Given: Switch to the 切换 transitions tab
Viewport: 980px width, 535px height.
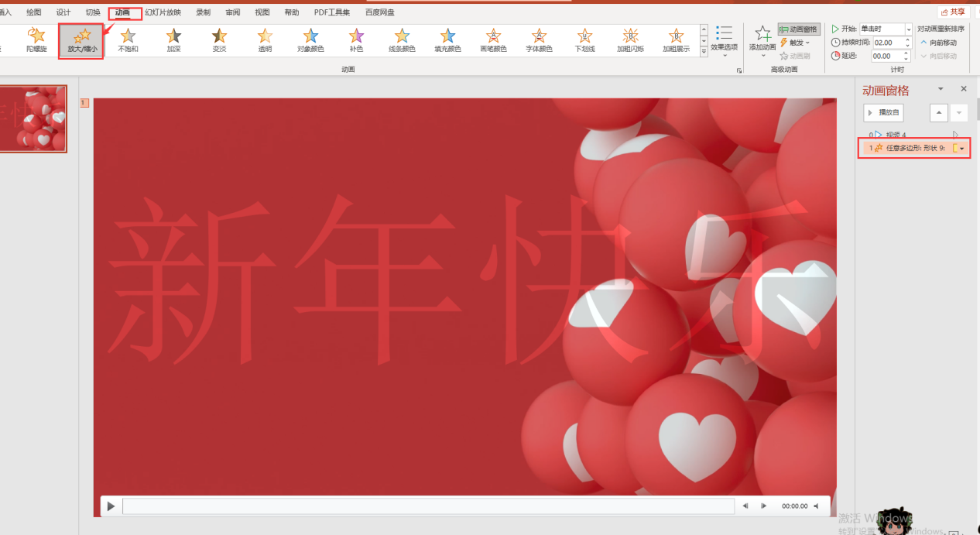Looking at the screenshot, I should point(93,12).
